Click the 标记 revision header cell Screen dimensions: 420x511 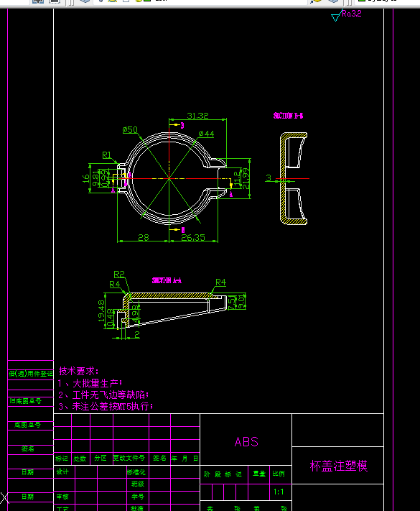62,459
